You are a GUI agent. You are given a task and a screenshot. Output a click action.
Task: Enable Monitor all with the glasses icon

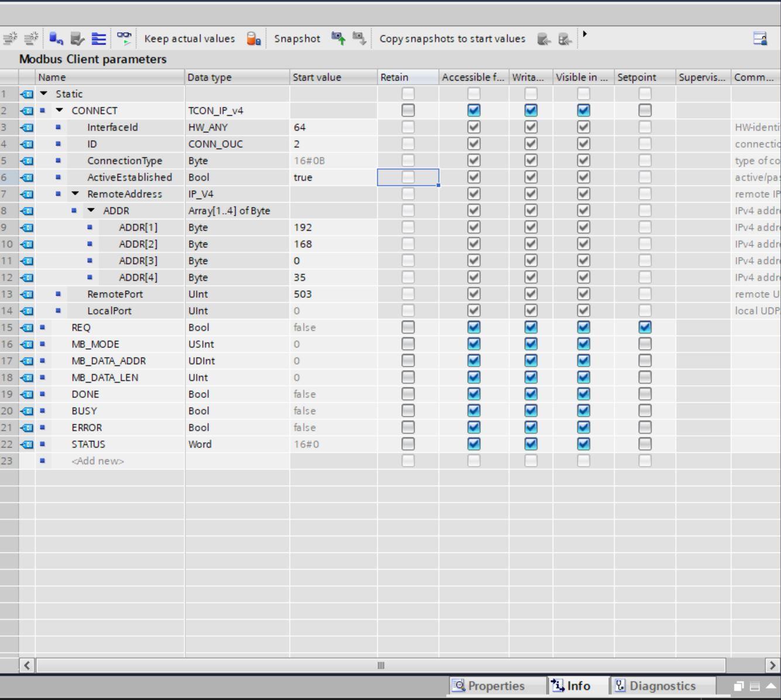pyautogui.click(x=123, y=38)
